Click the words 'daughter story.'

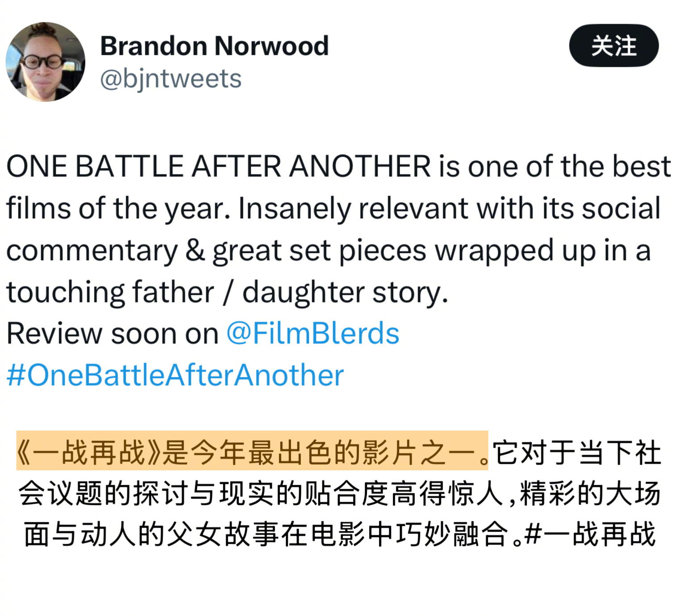pos(345,292)
